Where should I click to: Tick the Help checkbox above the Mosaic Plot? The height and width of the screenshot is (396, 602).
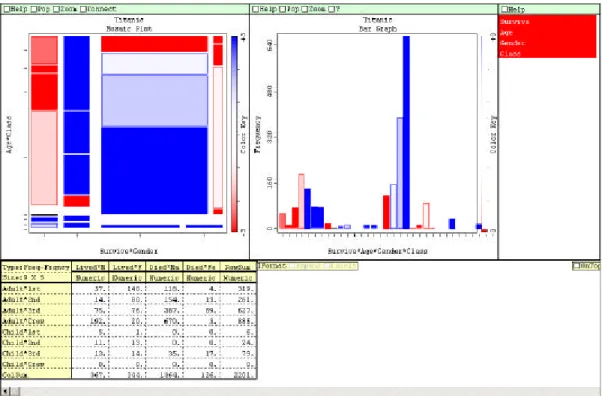coord(7,9)
